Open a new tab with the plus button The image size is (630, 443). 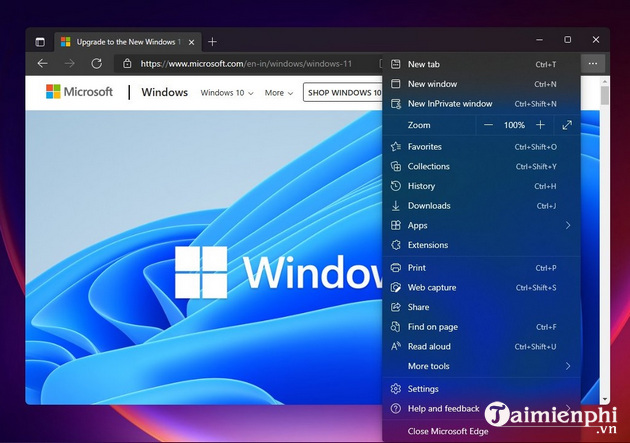click(x=213, y=41)
